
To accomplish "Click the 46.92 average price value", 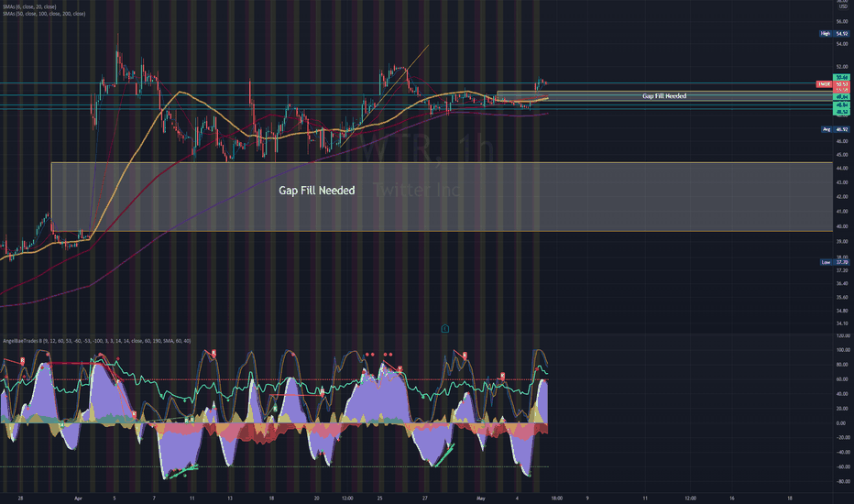I will coord(842,129).
